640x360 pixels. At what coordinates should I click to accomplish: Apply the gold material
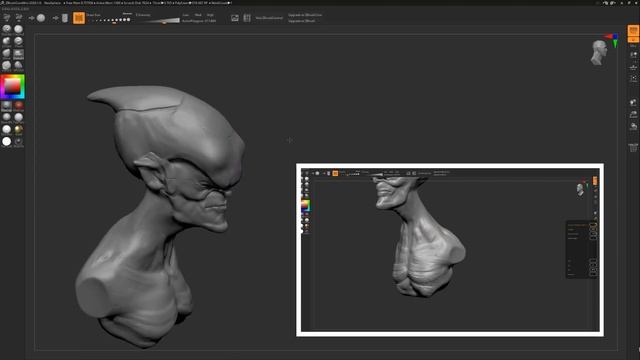click(18, 130)
